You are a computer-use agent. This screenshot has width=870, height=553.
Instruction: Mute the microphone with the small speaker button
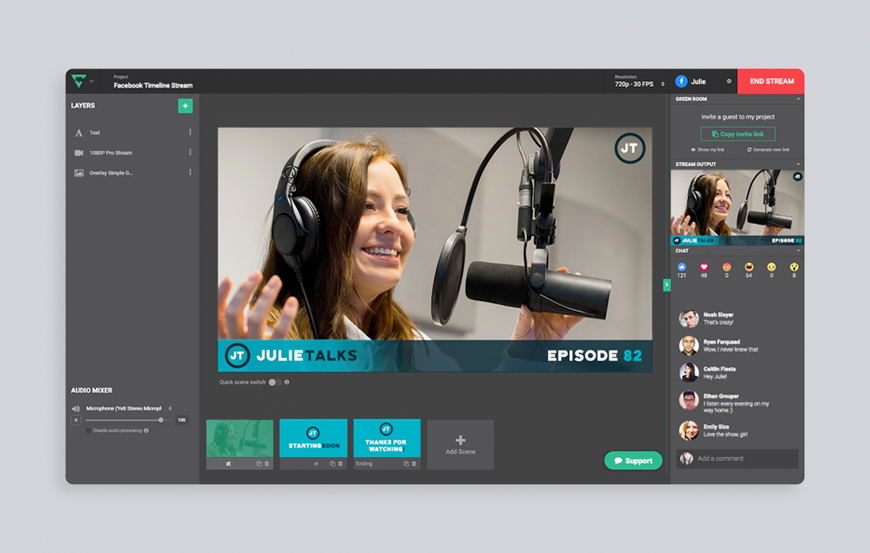pos(77,420)
